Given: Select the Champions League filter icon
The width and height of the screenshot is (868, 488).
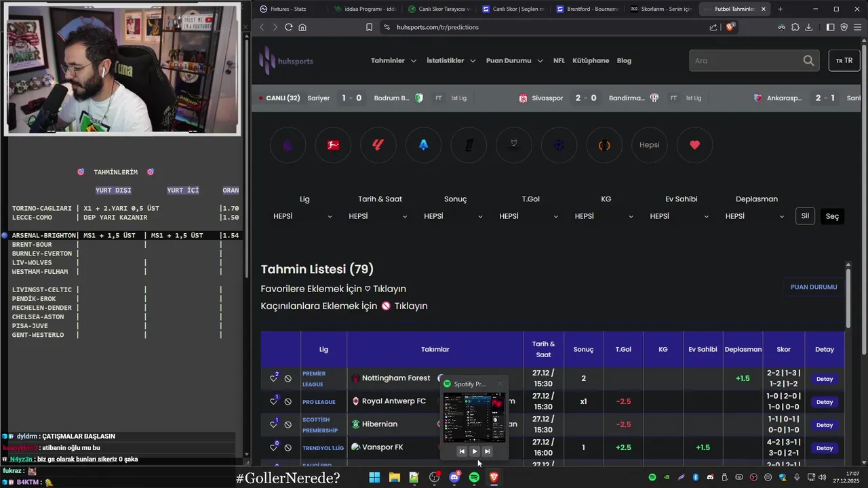Looking at the screenshot, I should (559, 145).
